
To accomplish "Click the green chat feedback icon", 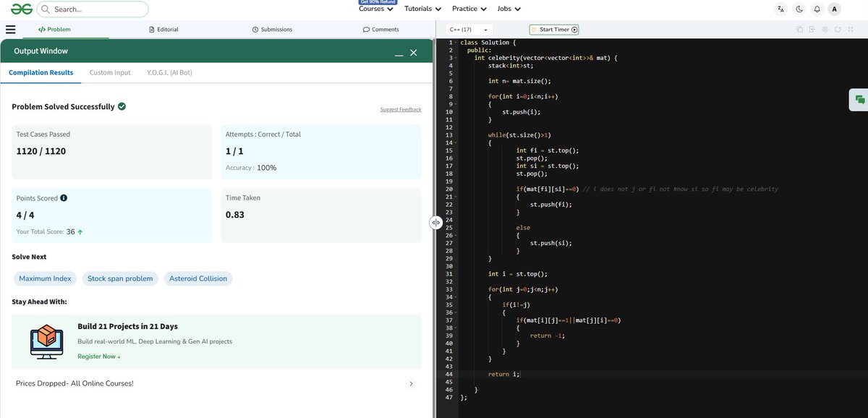I will (859, 100).
